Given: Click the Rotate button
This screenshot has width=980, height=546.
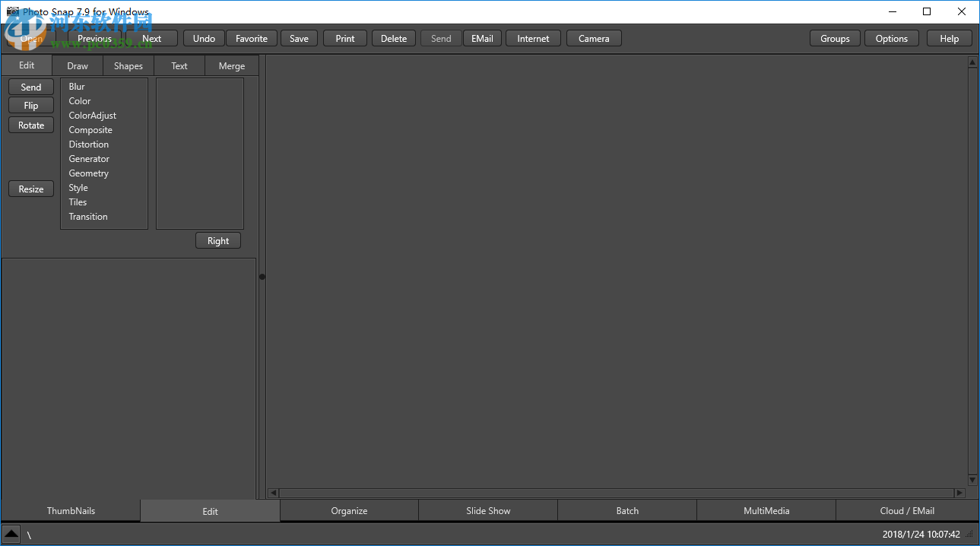Looking at the screenshot, I should [31, 125].
